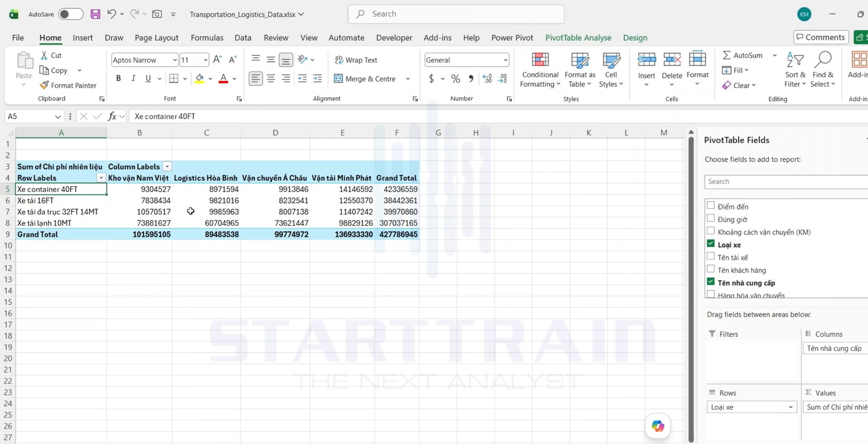868x444 pixels.
Task: Uncheck the Tên nhà cung cấp checkbox
Action: click(711, 282)
